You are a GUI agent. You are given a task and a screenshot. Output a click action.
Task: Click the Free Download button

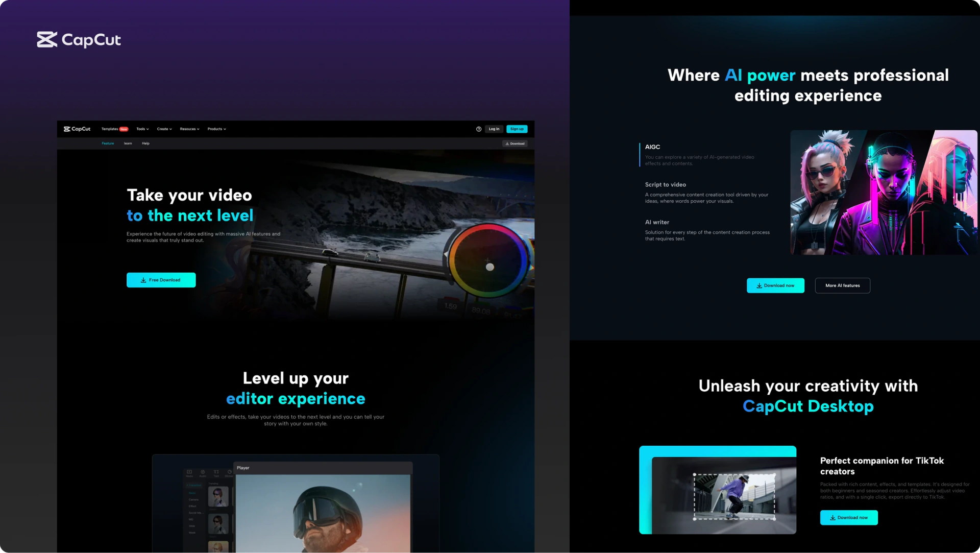pos(161,280)
